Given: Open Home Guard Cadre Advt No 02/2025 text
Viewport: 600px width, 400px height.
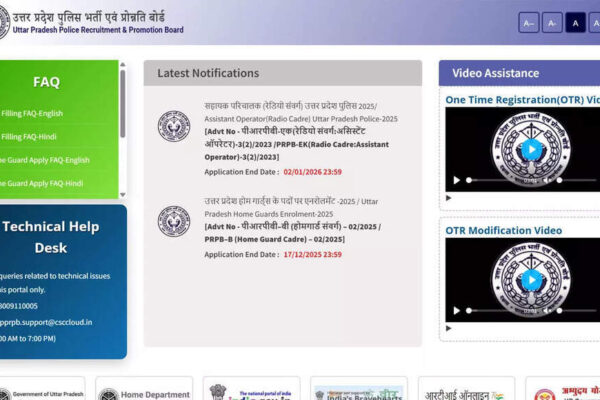Looking at the screenshot, I should pos(293,233).
